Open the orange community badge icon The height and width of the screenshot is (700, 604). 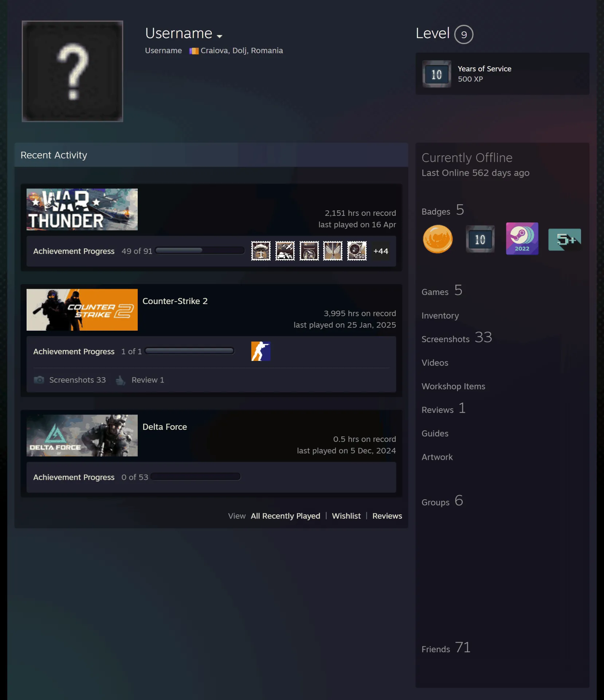point(438,239)
